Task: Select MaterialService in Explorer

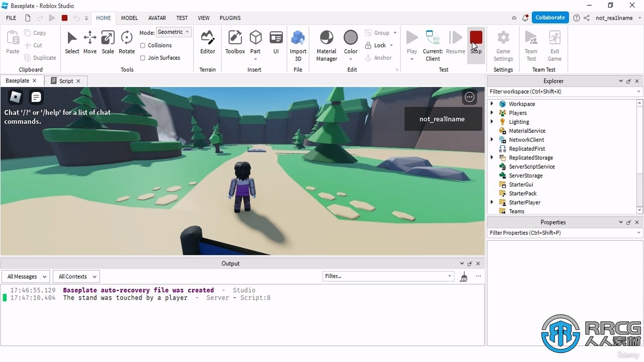Action: click(x=527, y=131)
